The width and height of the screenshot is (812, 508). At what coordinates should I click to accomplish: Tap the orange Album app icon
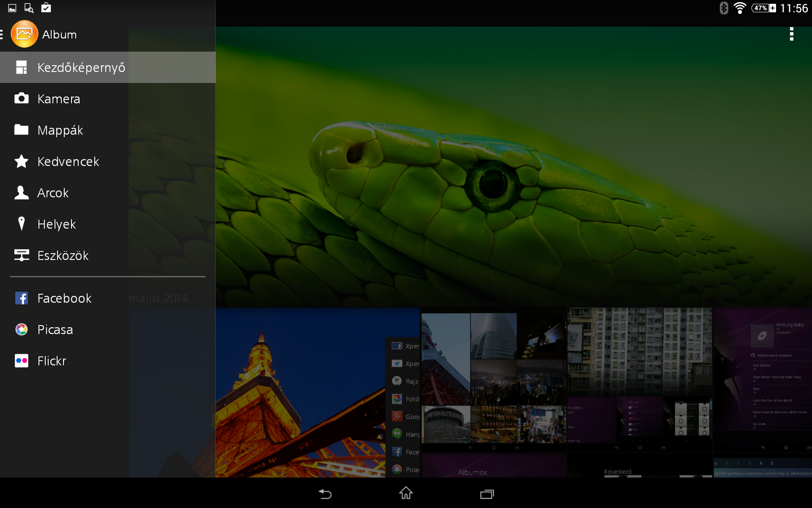point(24,34)
